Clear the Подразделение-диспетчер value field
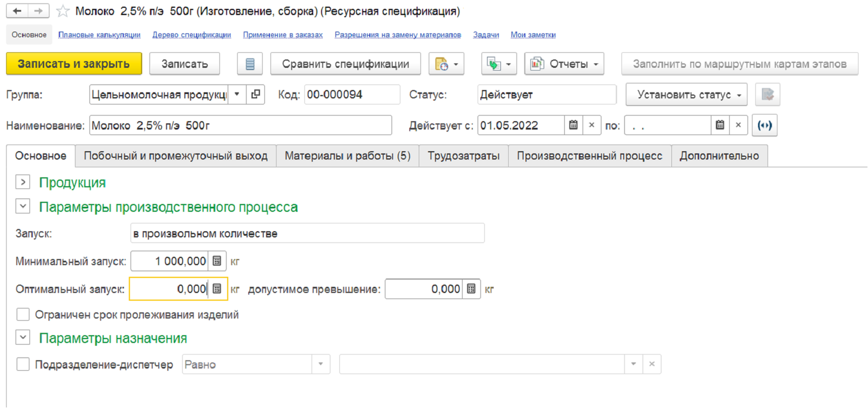Screen dimensions: 868x408 point(652,365)
